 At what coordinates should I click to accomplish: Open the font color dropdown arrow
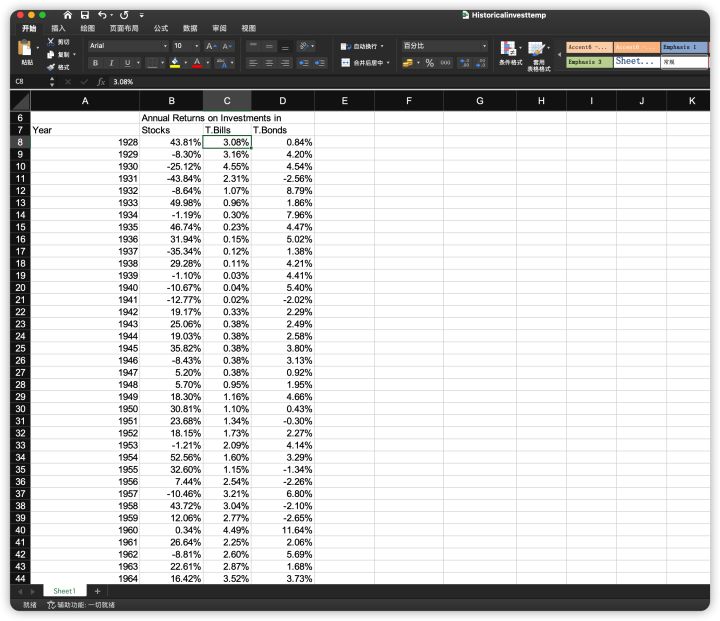(208, 63)
